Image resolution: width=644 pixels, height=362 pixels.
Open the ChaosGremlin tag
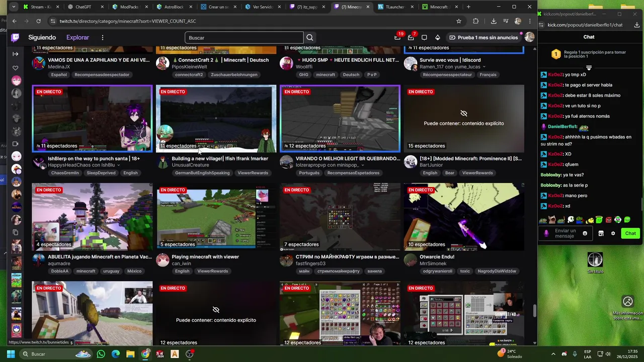click(x=65, y=173)
